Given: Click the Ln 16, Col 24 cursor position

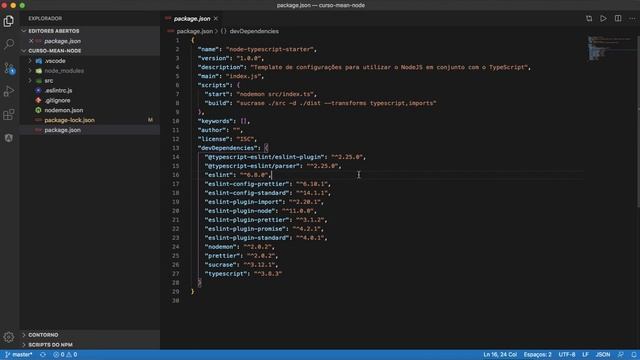Looking at the screenshot, I should click(x=500, y=355).
